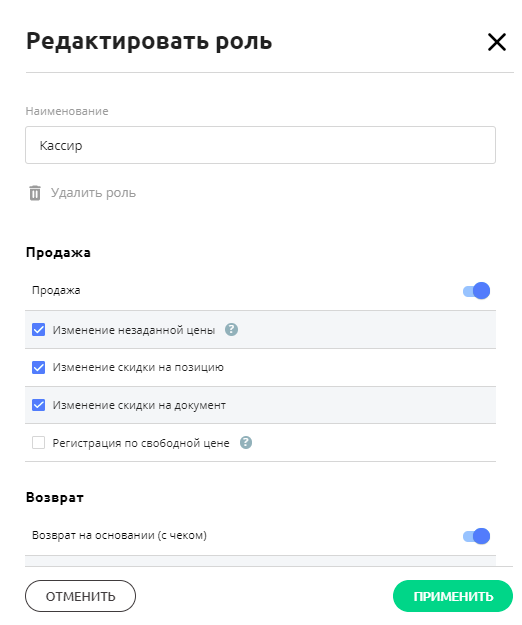This screenshot has width=522, height=625.
Task: Select the Изменение скидки на позицию label
Action: pos(138,367)
